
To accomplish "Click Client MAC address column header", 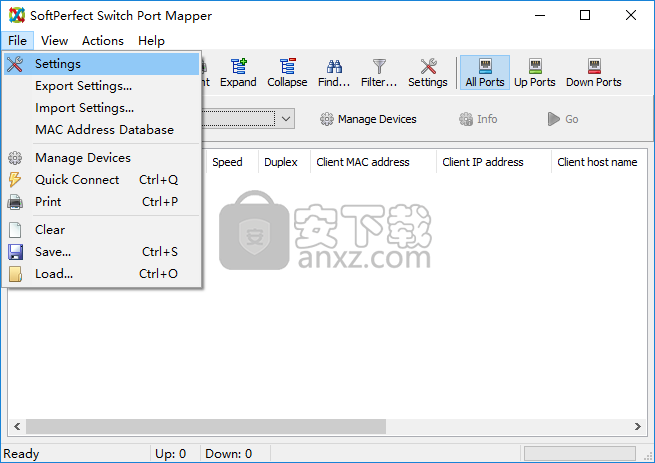I will [x=373, y=162].
